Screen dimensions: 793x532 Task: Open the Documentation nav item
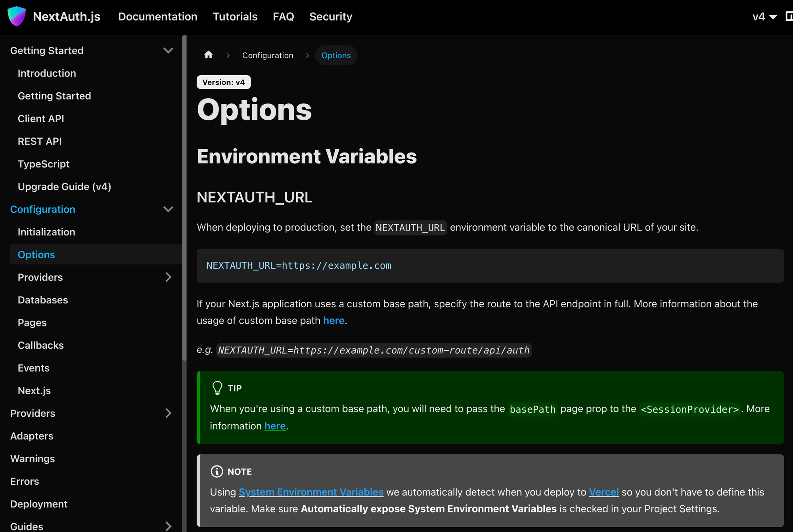point(158,17)
